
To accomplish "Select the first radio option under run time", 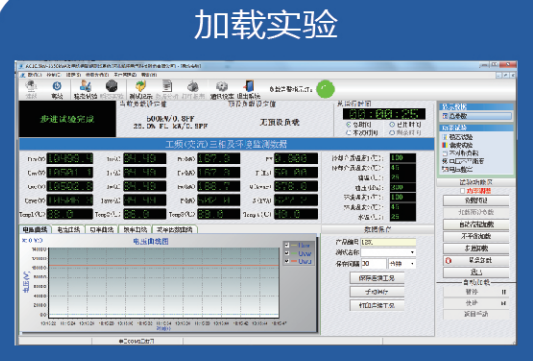I will tap(348, 125).
